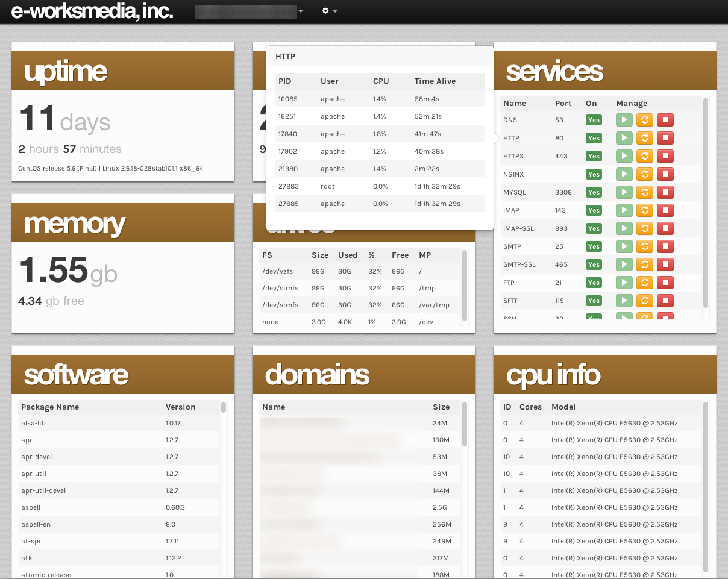728x579 pixels.
Task: Restart the DNS service
Action: click(x=645, y=120)
